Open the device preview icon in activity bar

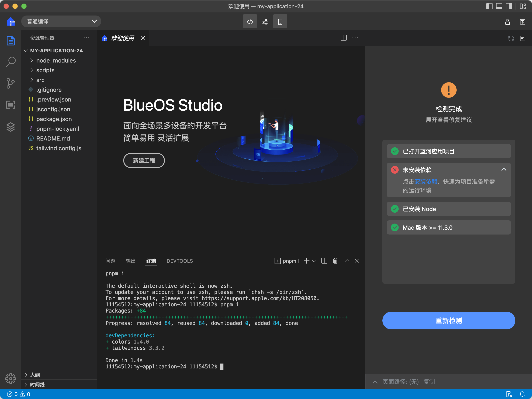pyautogui.click(x=11, y=104)
